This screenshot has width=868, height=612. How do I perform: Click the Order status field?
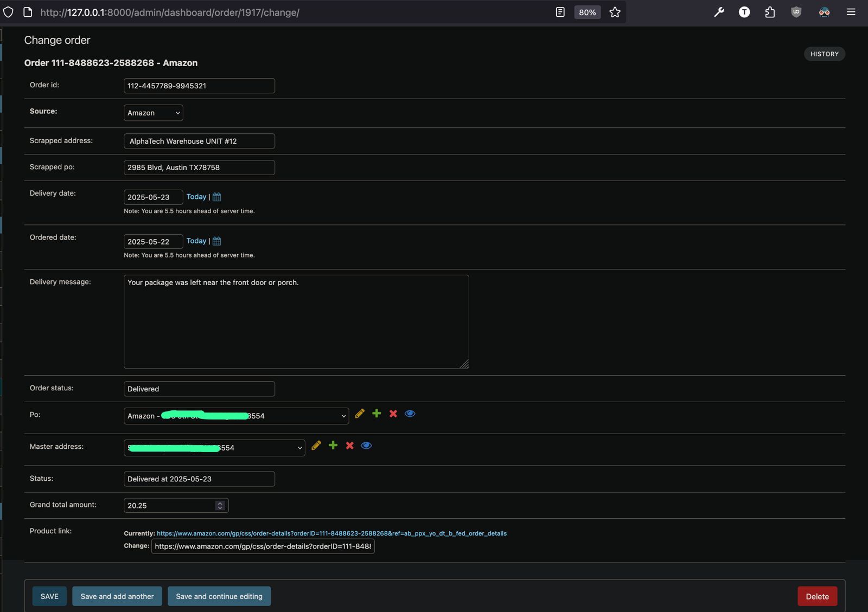point(199,389)
